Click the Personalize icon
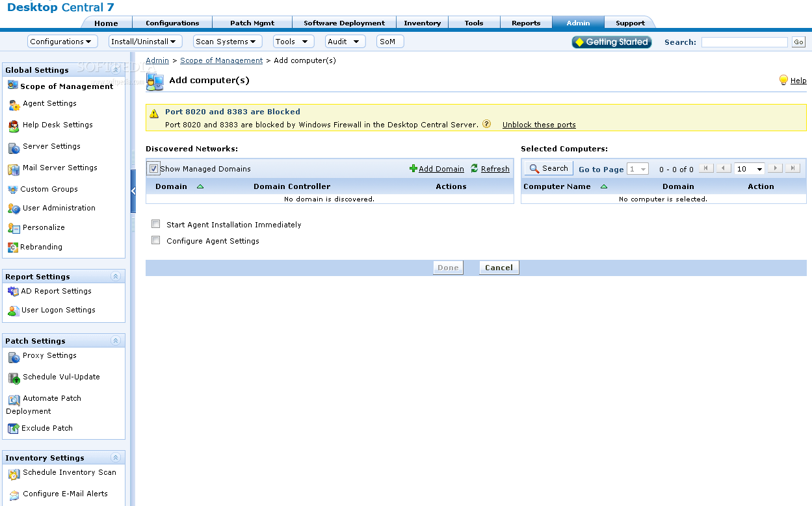 pos(14,228)
